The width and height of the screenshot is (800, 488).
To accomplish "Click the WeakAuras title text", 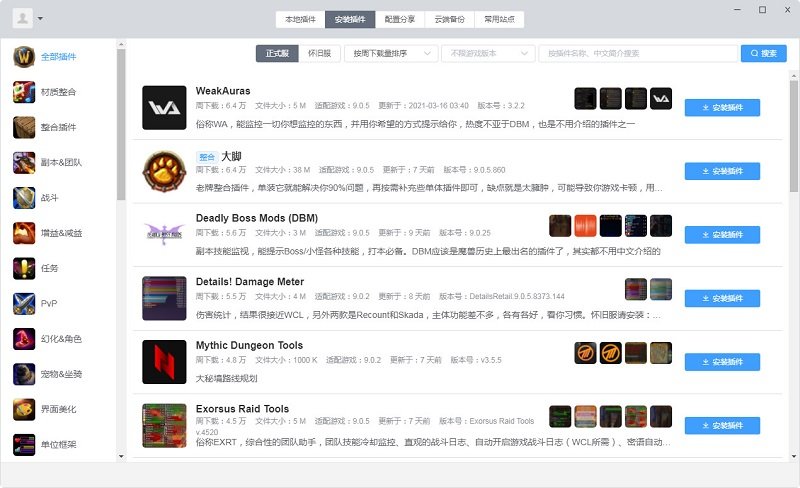I will tap(223, 91).
